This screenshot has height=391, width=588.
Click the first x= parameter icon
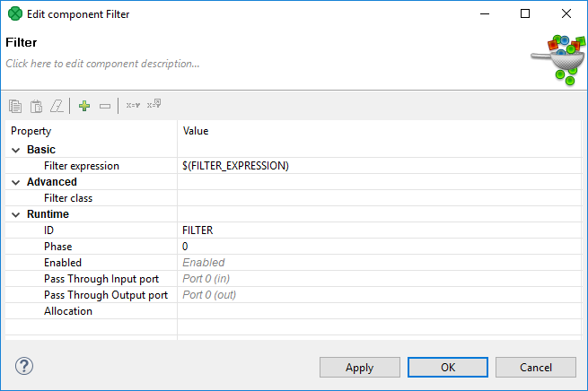coord(132,106)
